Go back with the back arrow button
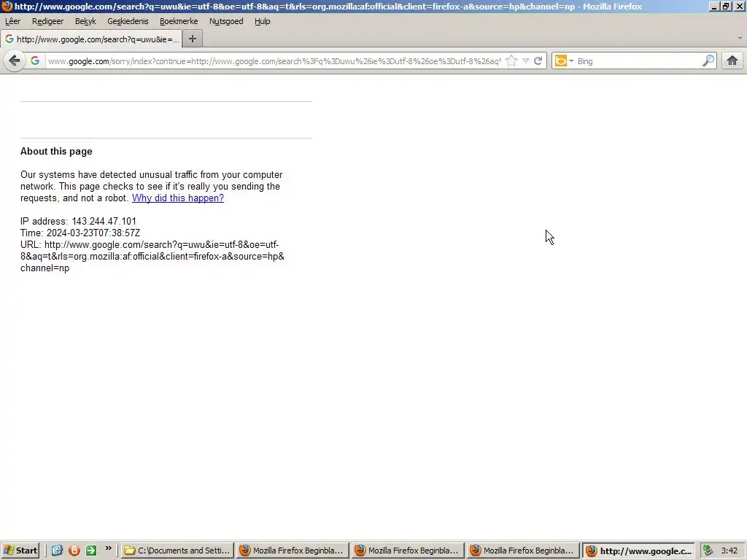The image size is (747, 560). [15, 61]
